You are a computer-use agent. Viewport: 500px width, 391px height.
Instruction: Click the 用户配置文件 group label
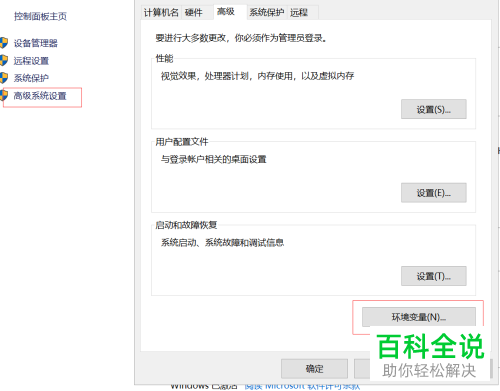(x=182, y=142)
